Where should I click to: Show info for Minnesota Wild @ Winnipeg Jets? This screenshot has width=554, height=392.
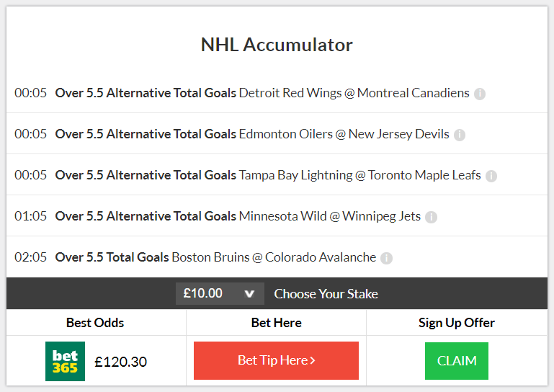coord(431,217)
